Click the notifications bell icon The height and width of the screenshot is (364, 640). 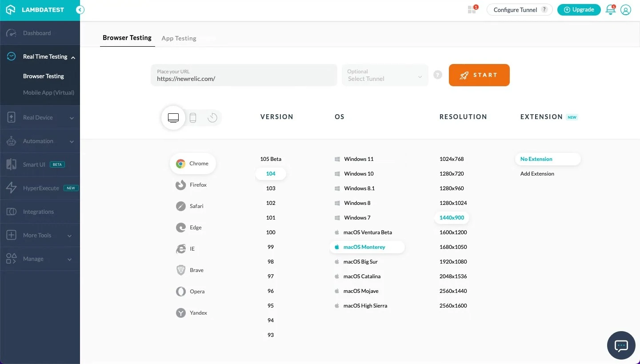click(611, 10)
